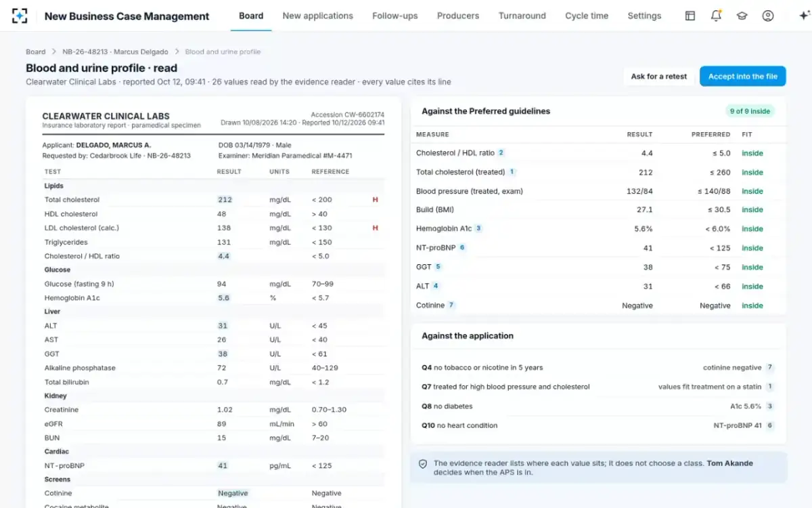
Task: Open the Turnaround tab
Action: tap(522, 16)
